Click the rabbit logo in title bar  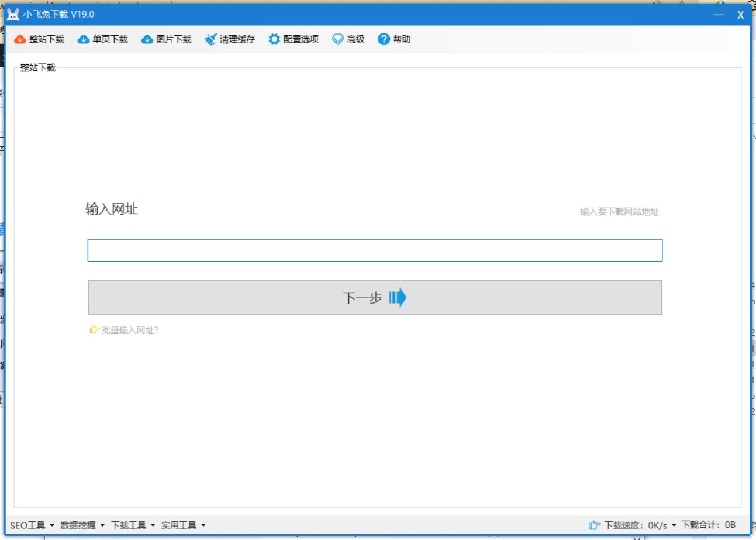[13, 15]
